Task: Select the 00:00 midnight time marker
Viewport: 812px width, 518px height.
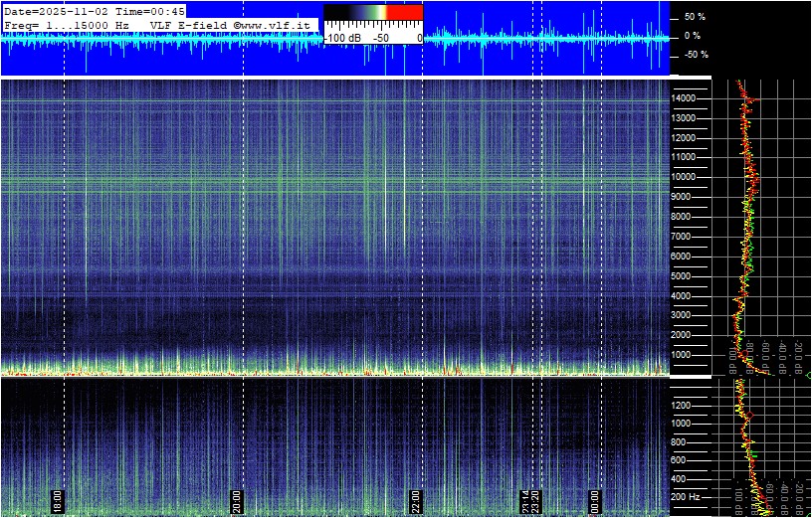Action: [x=595, y=499]
